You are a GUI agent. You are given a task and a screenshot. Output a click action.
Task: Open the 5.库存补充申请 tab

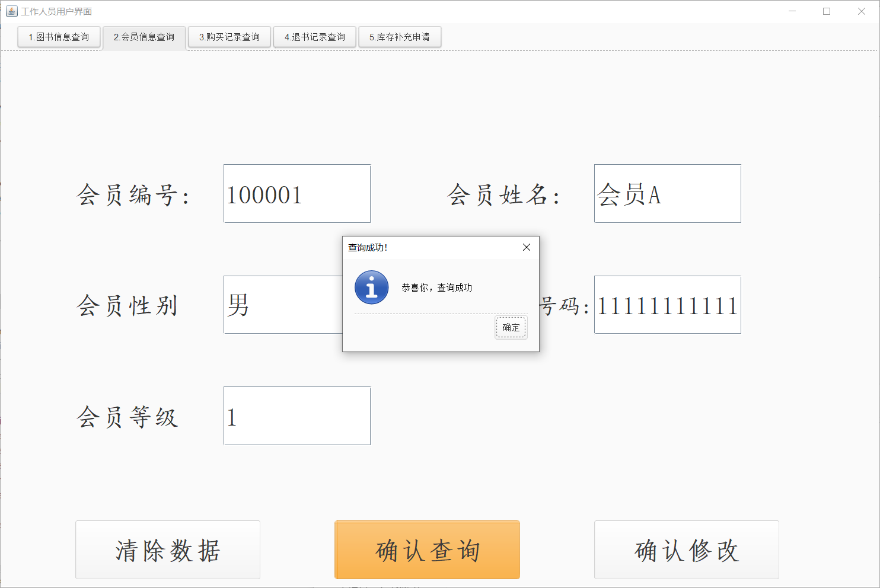(400, 37)
